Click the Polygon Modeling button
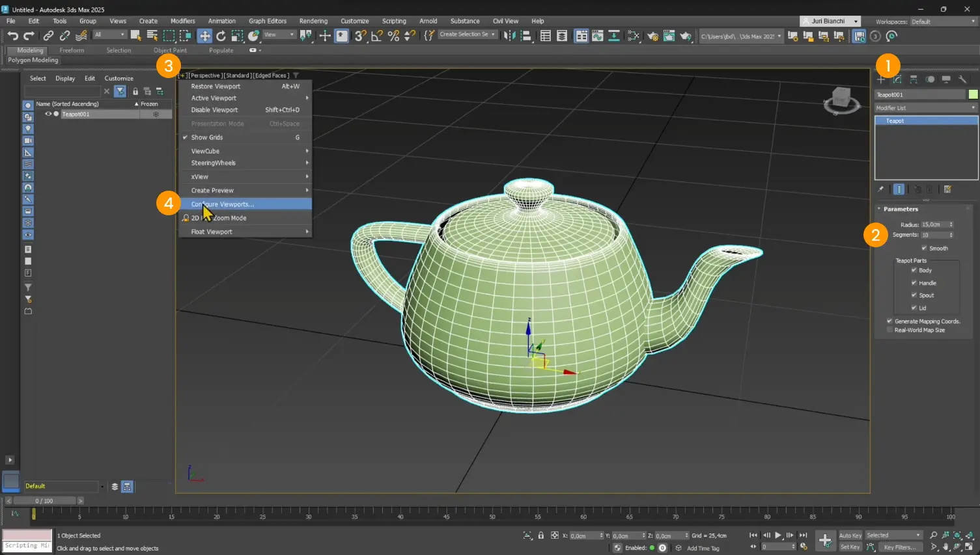Screen dimensions: 980x555 tap(33, 60)
